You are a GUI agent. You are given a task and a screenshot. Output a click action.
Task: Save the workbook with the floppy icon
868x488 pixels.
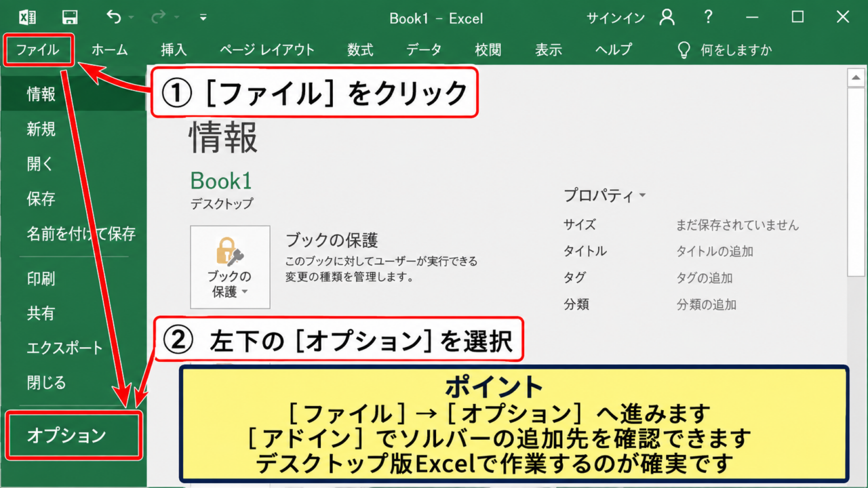[69, 18]
